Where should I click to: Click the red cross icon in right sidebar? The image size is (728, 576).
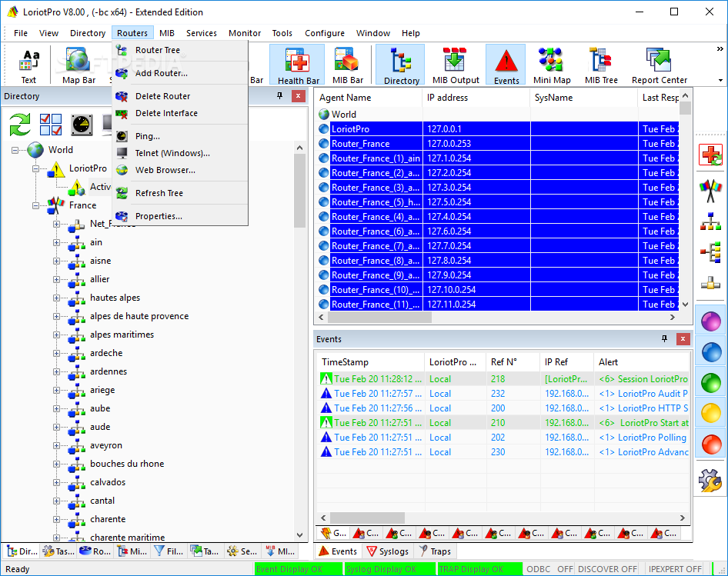click(x=710, y=155)
